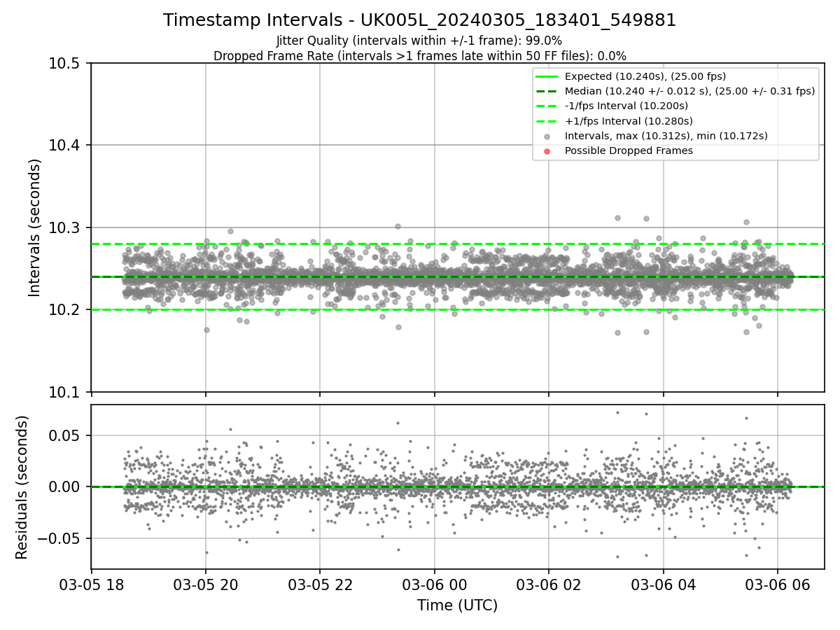
Task: Click legend entry '+1/fps Interval (10.280s)'
Action: [626, 120]
